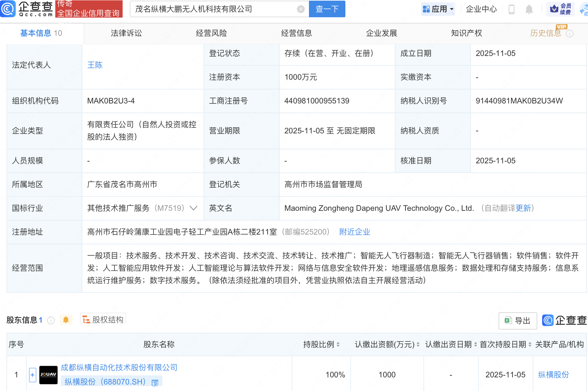Open the 应用 dropdown menu

coord(438,9)
